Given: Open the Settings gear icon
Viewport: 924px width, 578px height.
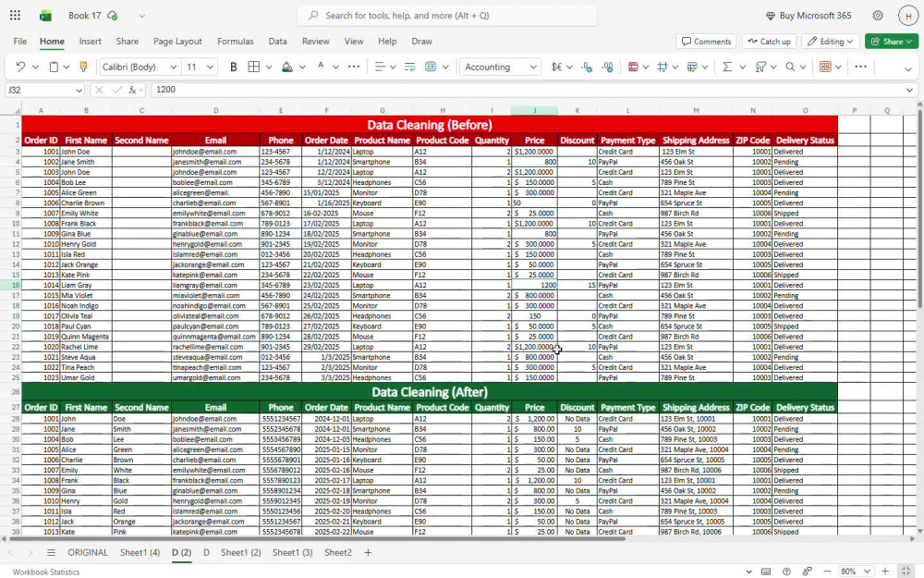Looking at the screenshot, I should pyautogui.click(x=878, y=16).
